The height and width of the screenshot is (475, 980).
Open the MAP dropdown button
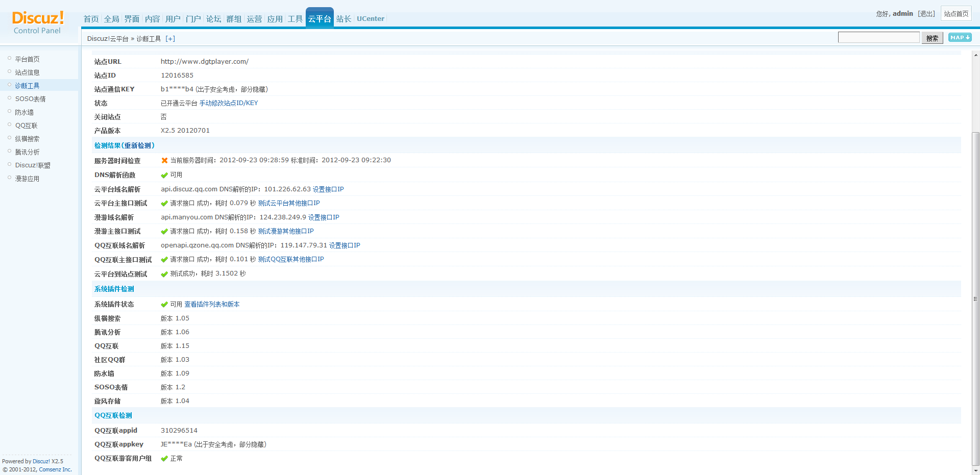[960, 38]
